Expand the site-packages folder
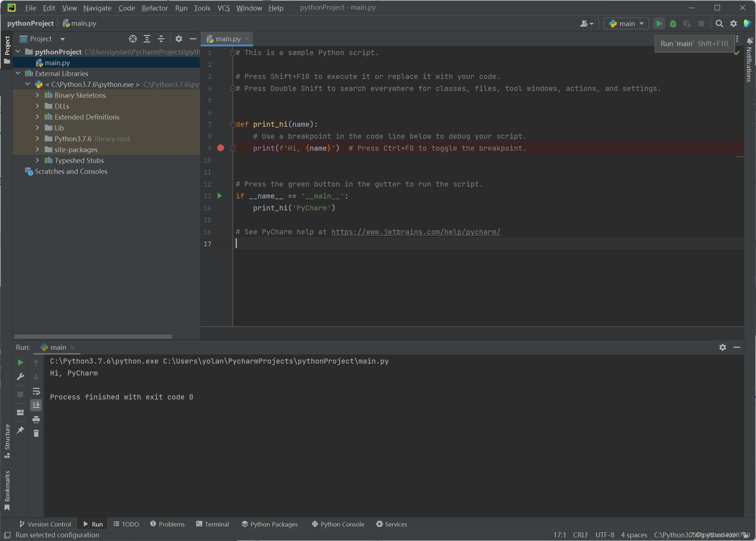Viewport: 756px width, 541px height. point(37,149)
